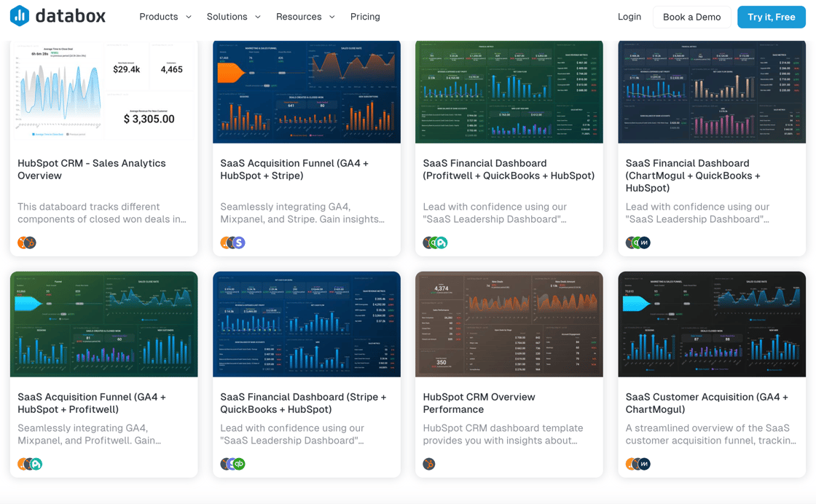Open HubSpot CRM Overview Performance title
The width and height of the screenshot is (816, 504).
[479, 403]
